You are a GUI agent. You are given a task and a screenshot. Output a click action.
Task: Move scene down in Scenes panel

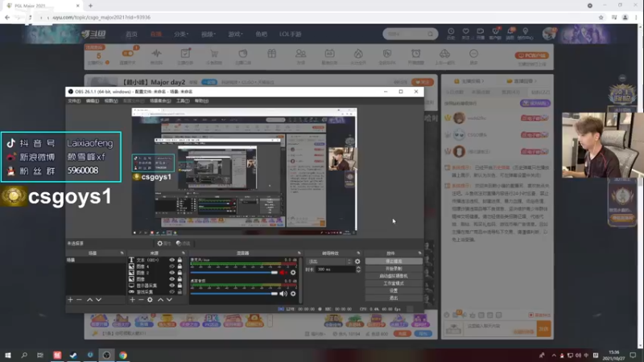(x=98, y=299)
